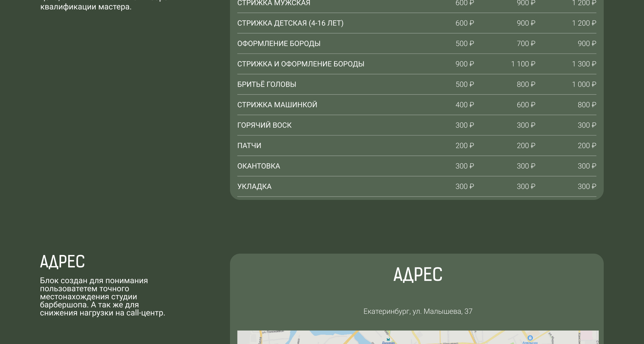Select the ОФОРМЛЕНИЕ БОРОДЫ service name
The image size is (644, 344).
tap(279, 44)
